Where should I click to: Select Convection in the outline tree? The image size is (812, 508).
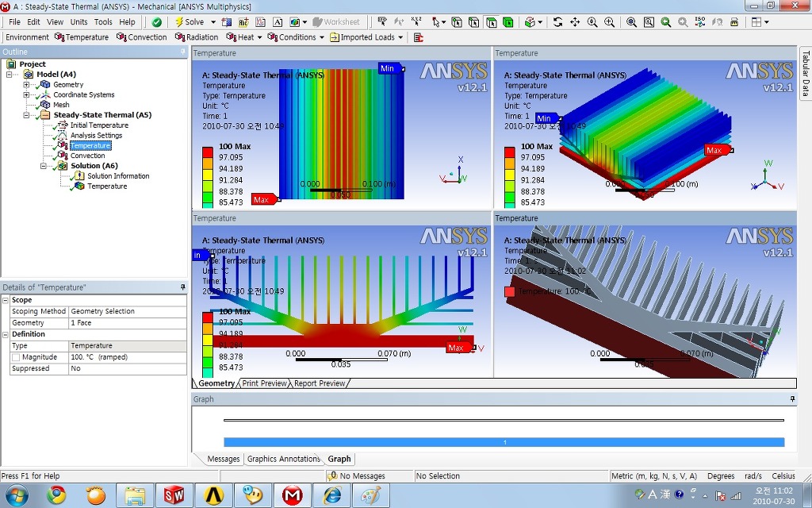(87, 156)
